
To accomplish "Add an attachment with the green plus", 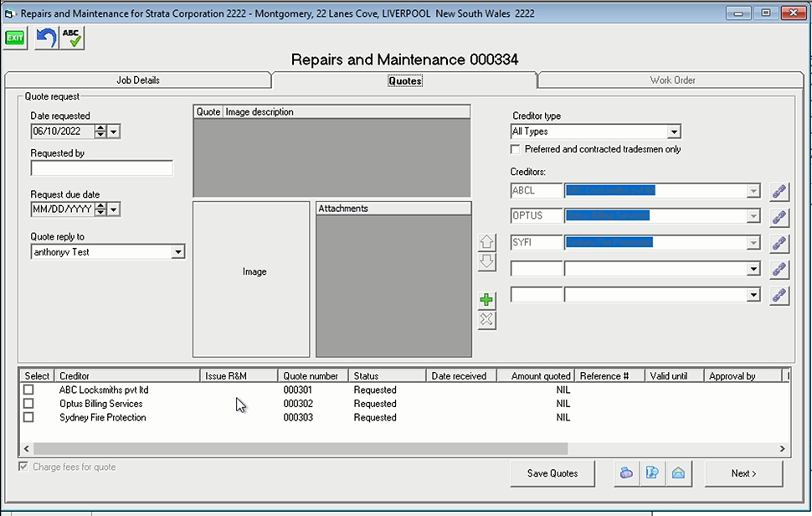I will pos(486,300).
